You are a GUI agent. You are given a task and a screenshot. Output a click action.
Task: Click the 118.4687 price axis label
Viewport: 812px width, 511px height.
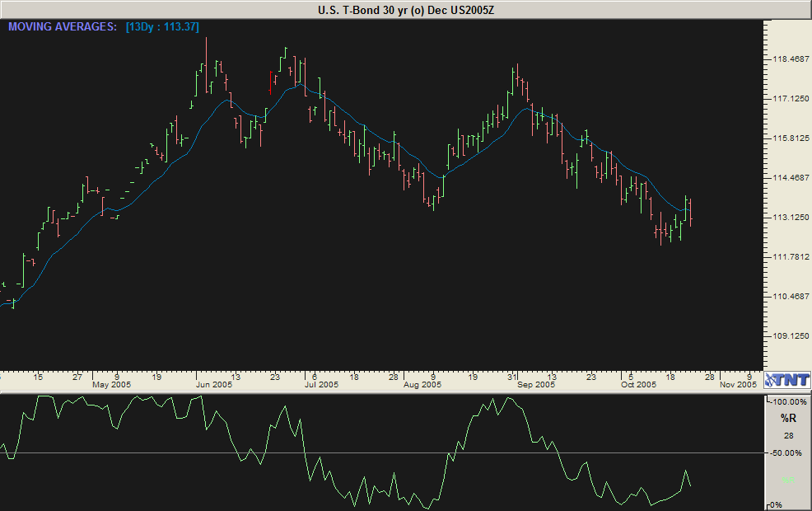[788, 59]
